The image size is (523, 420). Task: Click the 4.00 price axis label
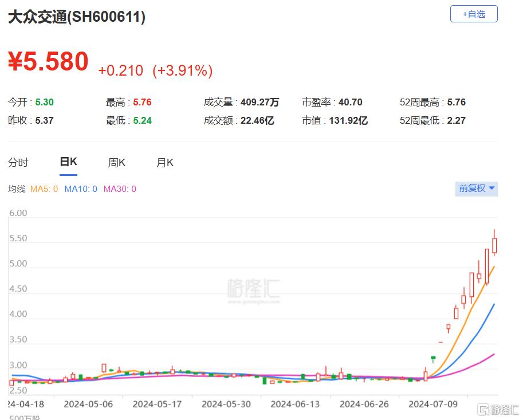coord(18,314)
